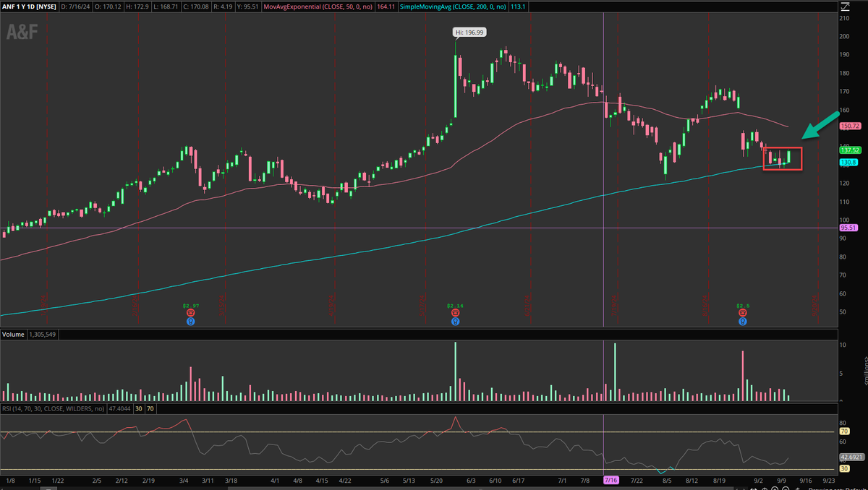This screenshot has width=868, height=490.
Task: Click the highlighted 7/16 date on time axis
Action: 612,480
